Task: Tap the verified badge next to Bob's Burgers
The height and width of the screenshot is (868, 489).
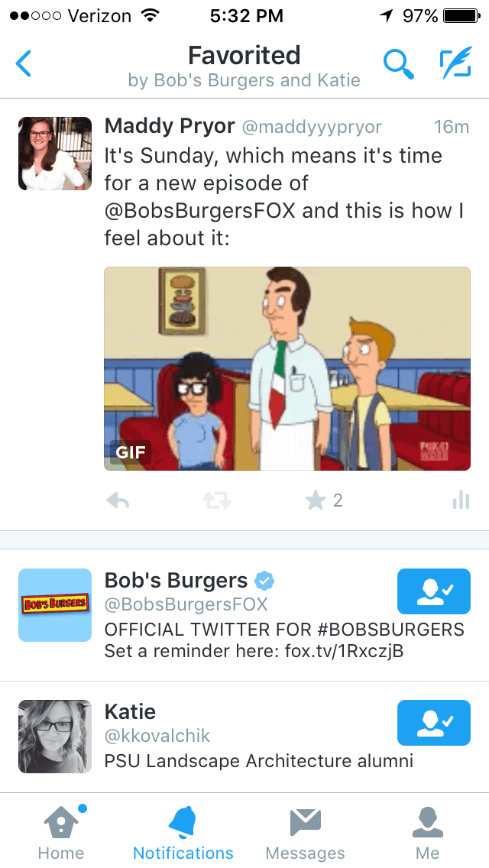Action: point(264,581)
